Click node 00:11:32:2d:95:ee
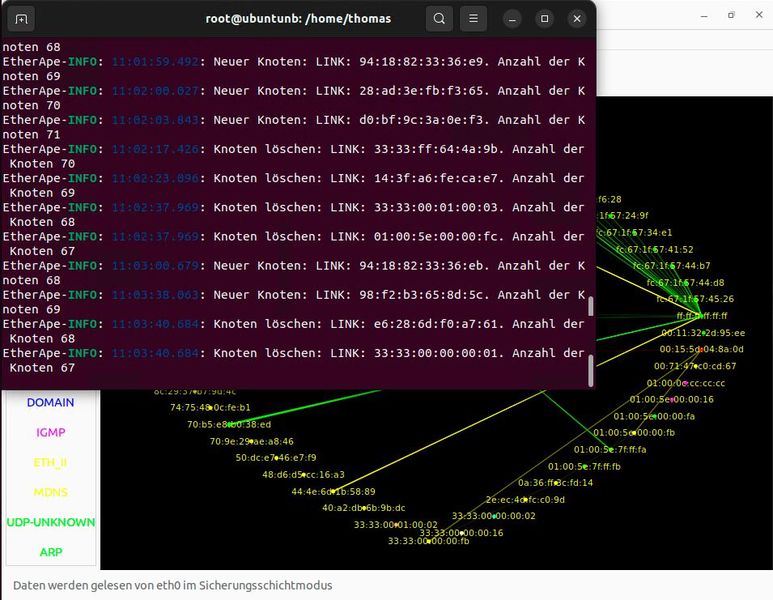Screen dimensions: 773x600 (x=703, y=333)
